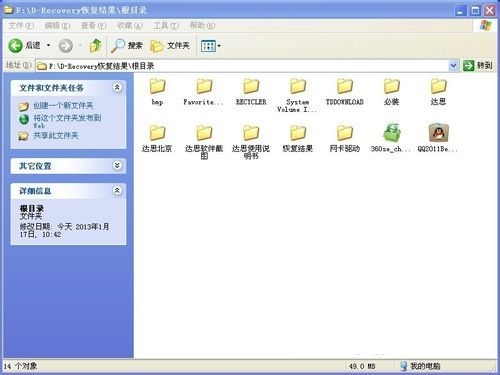
Task: Open the Forward button history dropdown
Action: (80, 45)
